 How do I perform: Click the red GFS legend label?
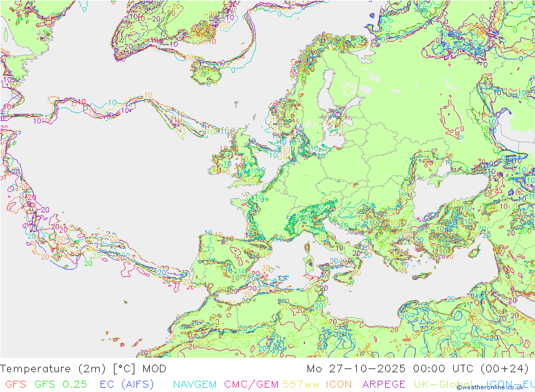coord(16,384)
